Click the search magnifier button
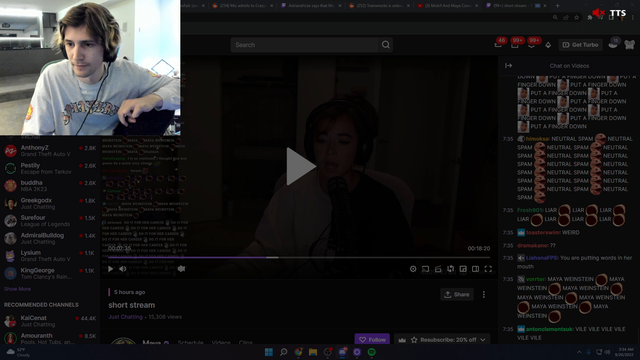The width and height of the screenshot is (640, 360). [386, 45]
